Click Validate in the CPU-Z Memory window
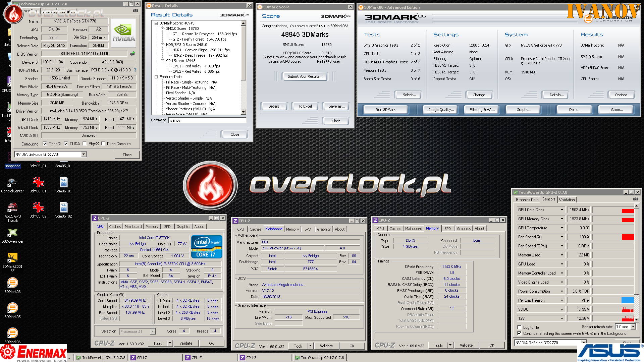Viewport: 644px width, 362px height. coord(466,345)
